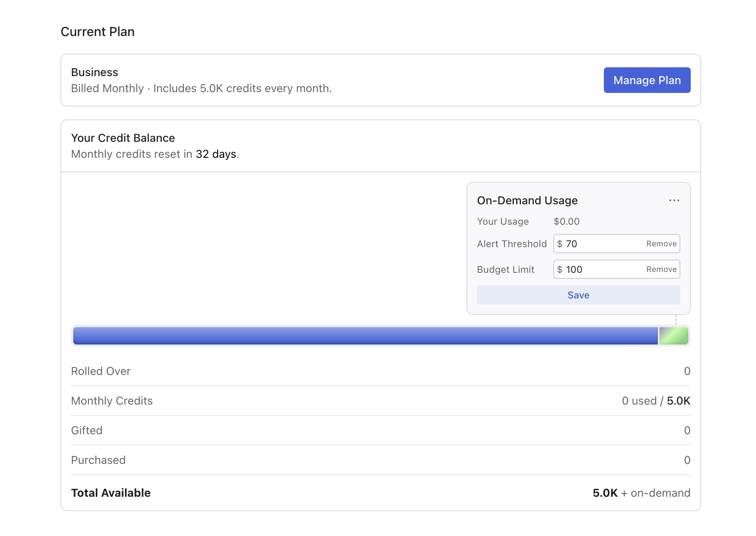
Task: Click the Gifted credits row label
Action: coord(87,430)
